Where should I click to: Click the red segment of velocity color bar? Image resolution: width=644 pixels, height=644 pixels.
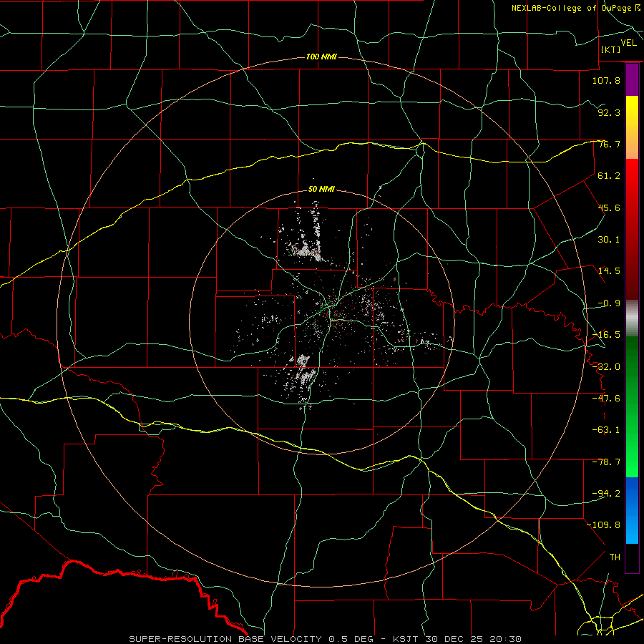(632, 229)
